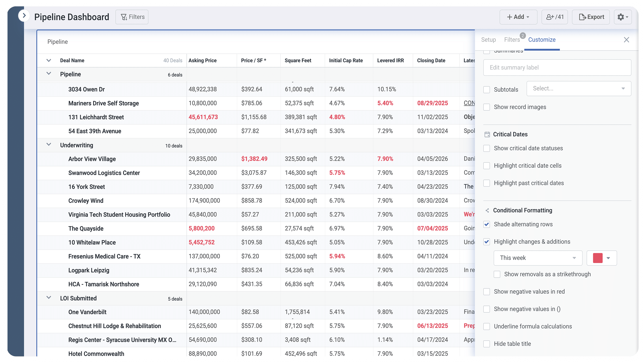Open the One Vanderbilt deal
Viewport: 644px width, 362px height.
click(x=87, y=312)
